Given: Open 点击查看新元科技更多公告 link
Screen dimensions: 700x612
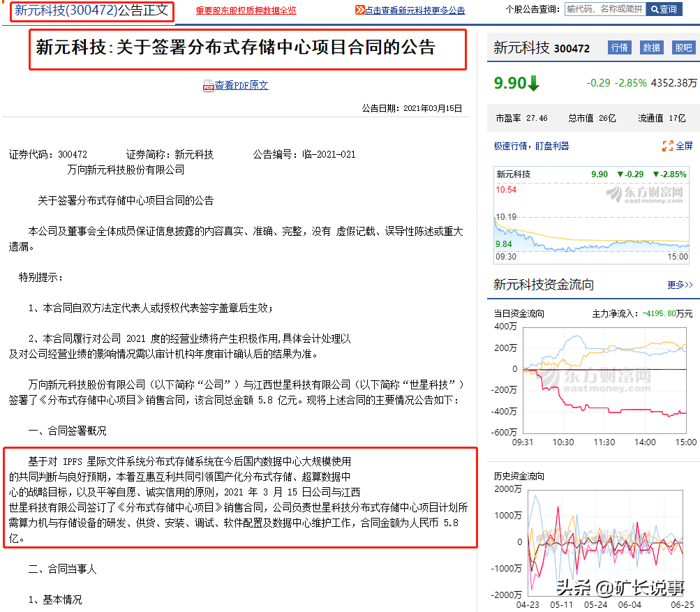Looking at the screenshot, I should click(x=415, y=10).
